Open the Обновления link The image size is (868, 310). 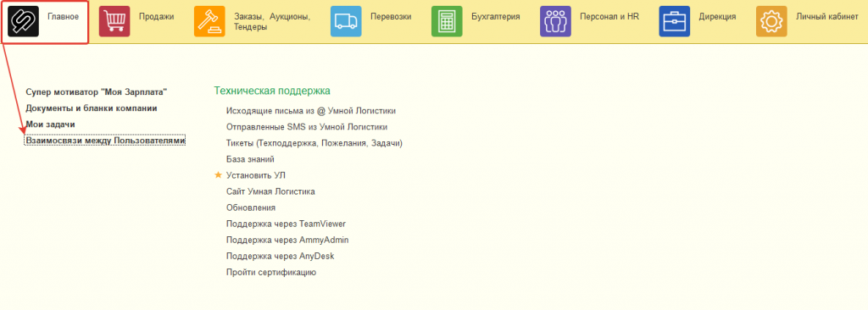click(x=251, y=208)
